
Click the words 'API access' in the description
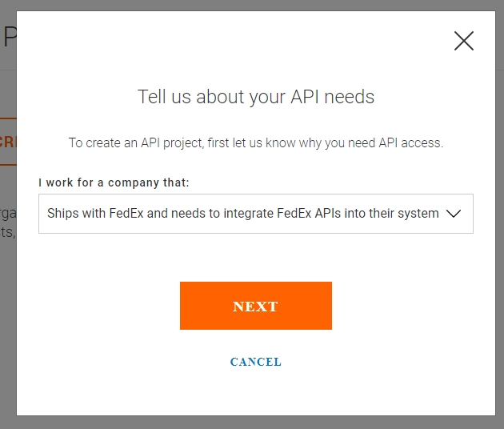tap(411, 142)
